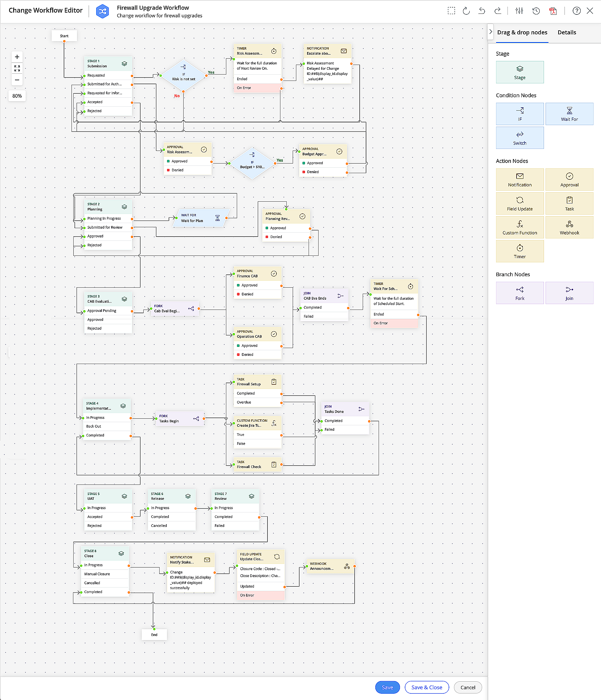Activate the marquee selection tool

(452, 11)
